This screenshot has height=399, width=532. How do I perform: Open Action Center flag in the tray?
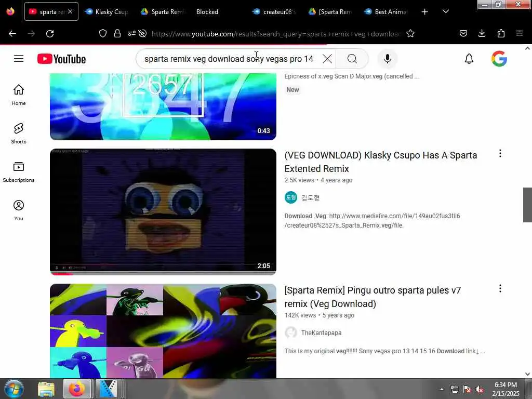467,390
